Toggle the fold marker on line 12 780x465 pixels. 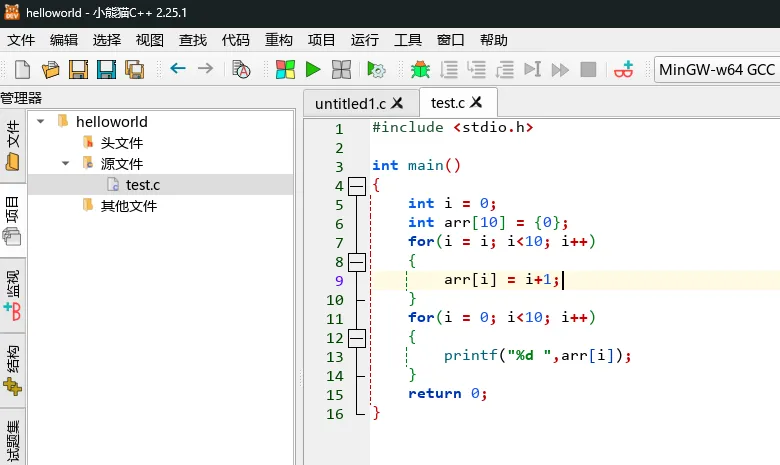tap(357, 338)
